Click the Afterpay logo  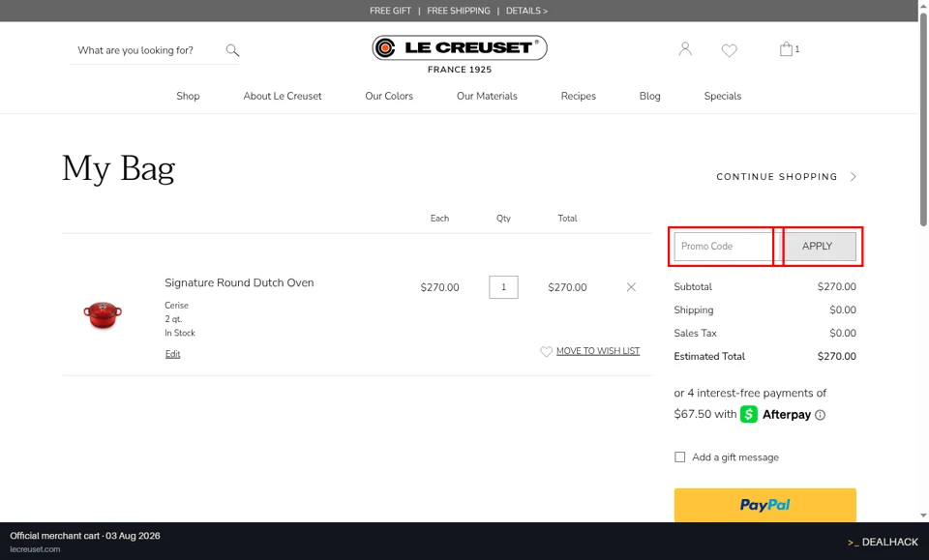click(775, 414)
